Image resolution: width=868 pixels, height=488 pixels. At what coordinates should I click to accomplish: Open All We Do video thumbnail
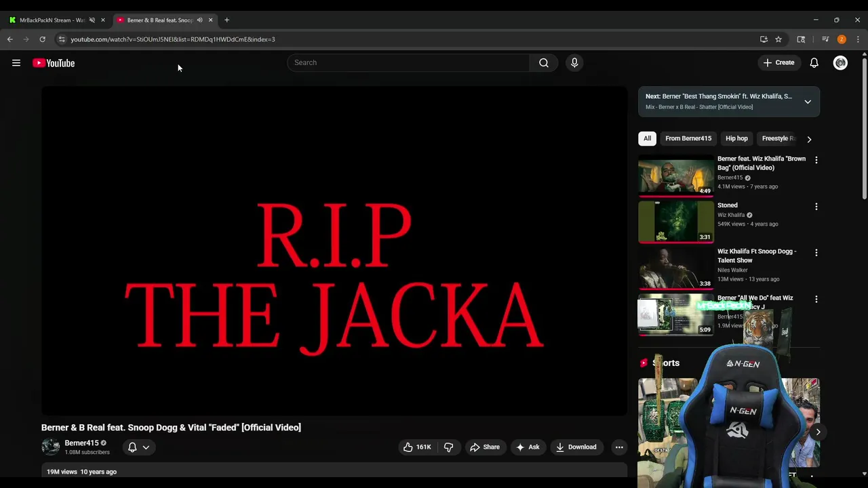coord(676,314)
